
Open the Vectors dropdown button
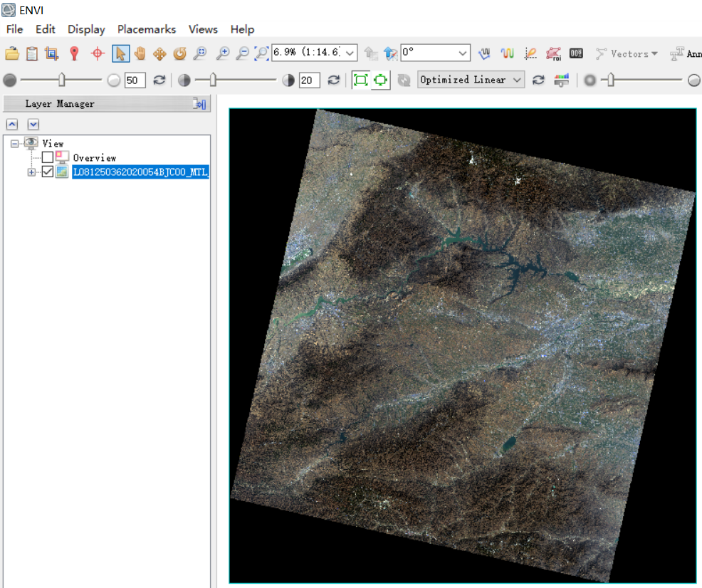pyautogui.click(x=627, y=53)
